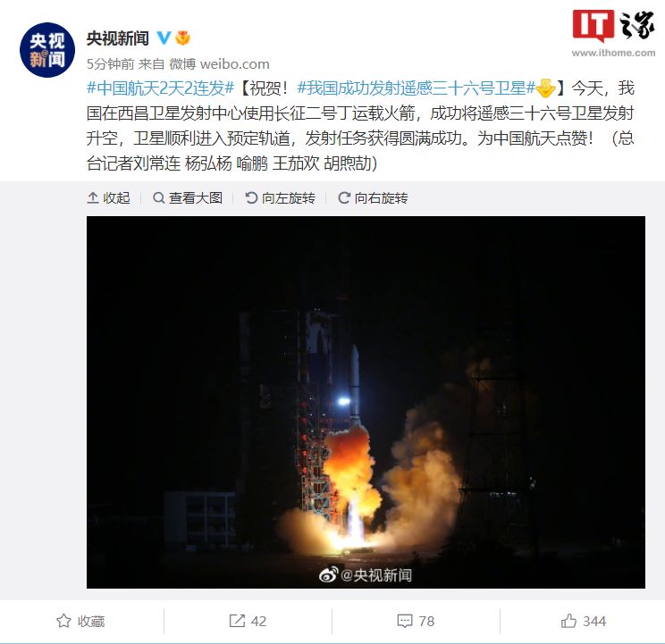665x644 pixels.
Task: Click the 5分钟前 post timestamp
Action: coord(110,64)
